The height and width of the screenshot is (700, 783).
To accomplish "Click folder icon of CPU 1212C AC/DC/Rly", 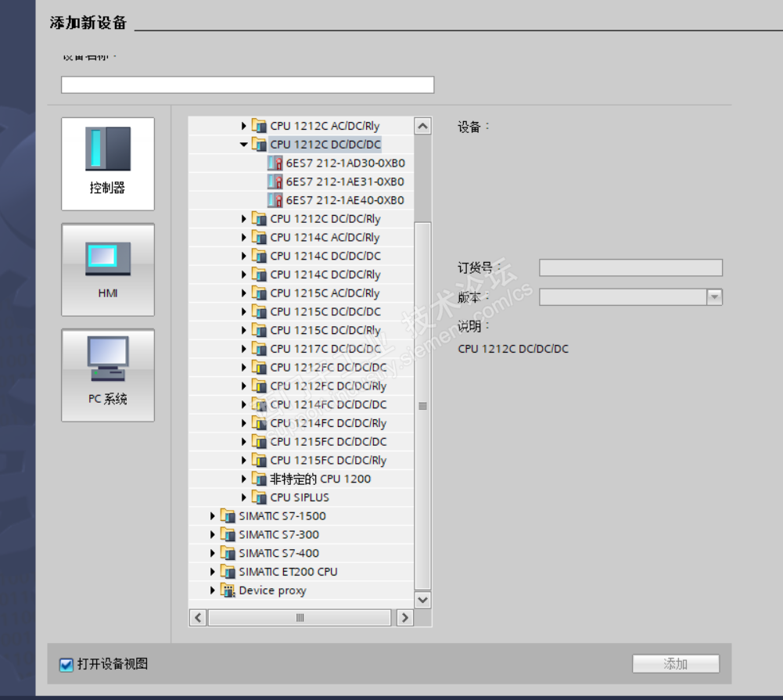I will tap(259, 126).
